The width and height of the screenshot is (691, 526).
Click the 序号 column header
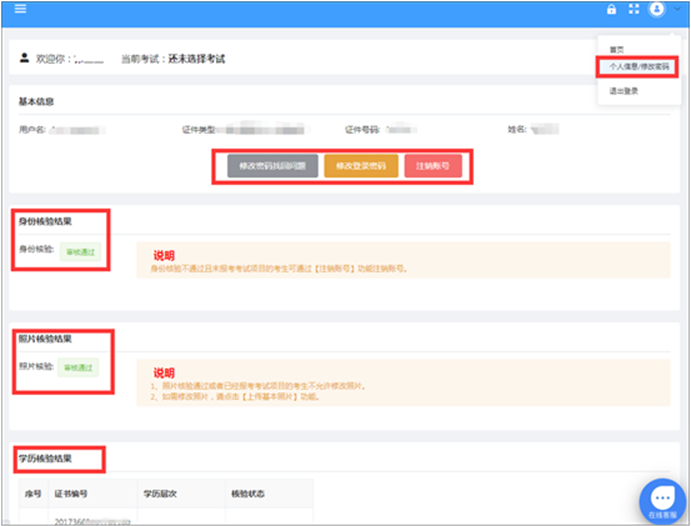[33, 494]
